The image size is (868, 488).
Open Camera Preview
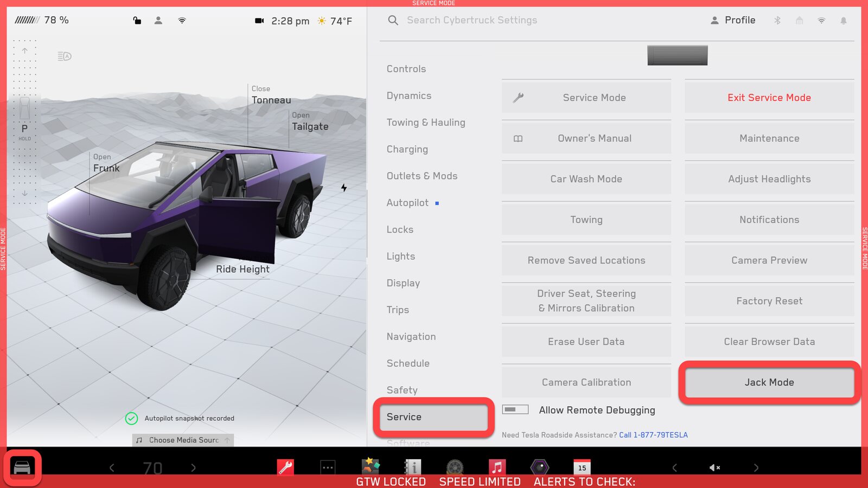click(769, 260)
